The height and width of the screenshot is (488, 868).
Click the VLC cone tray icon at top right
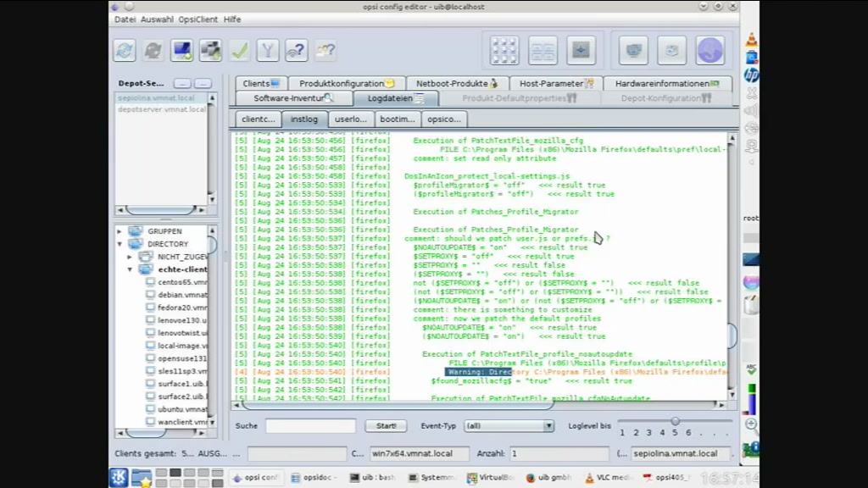pos(751,40)
